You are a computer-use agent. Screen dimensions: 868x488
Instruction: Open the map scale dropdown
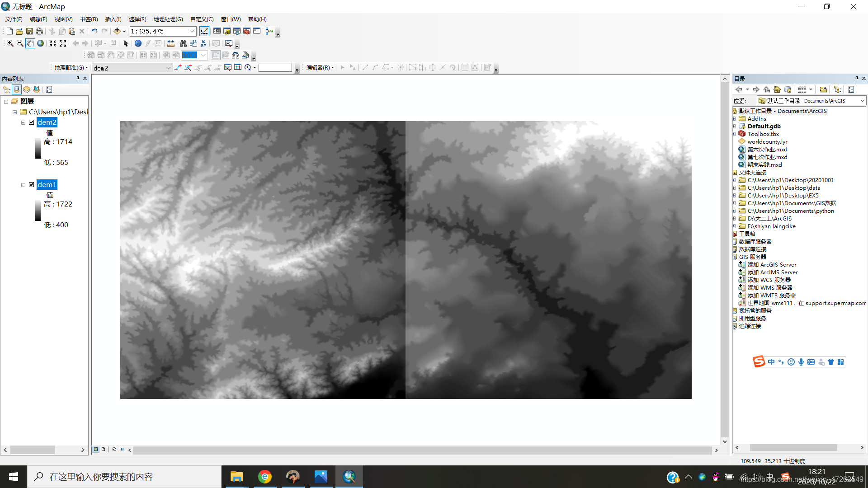[192, 31]
